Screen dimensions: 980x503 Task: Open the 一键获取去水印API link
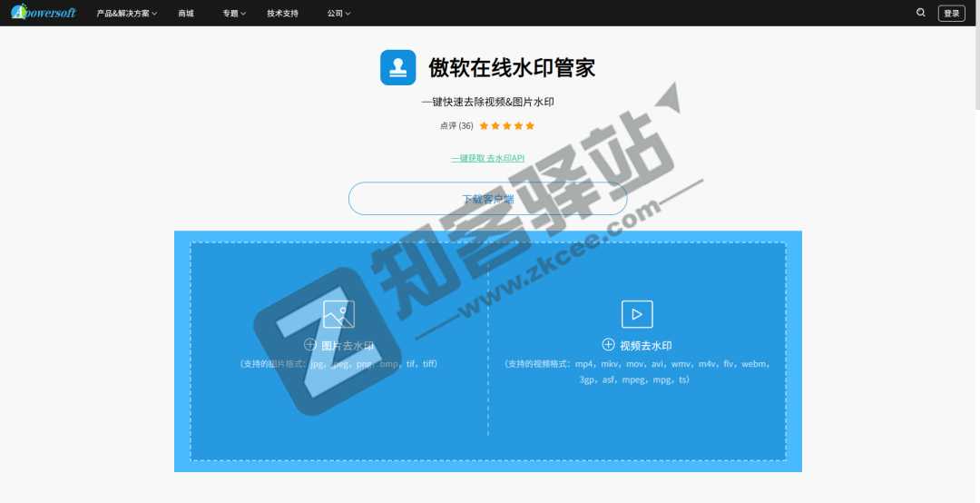(x=487, y=158)
